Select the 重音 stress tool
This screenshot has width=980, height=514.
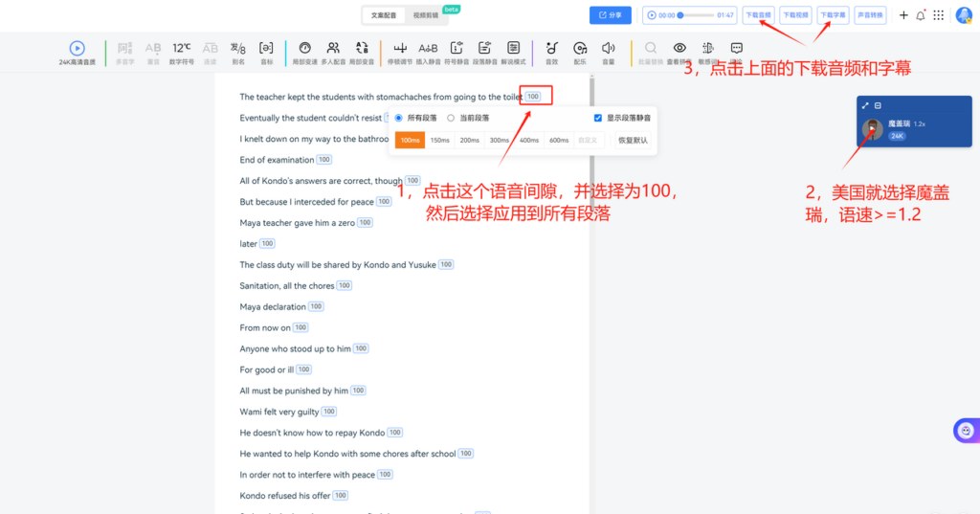click(153, 53)
